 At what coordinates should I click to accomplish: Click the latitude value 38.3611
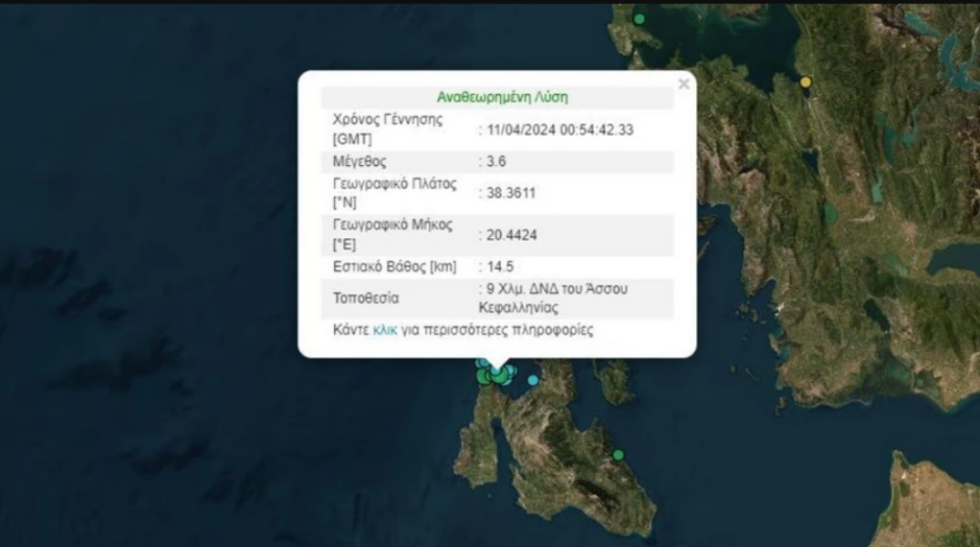pos(511,192)
